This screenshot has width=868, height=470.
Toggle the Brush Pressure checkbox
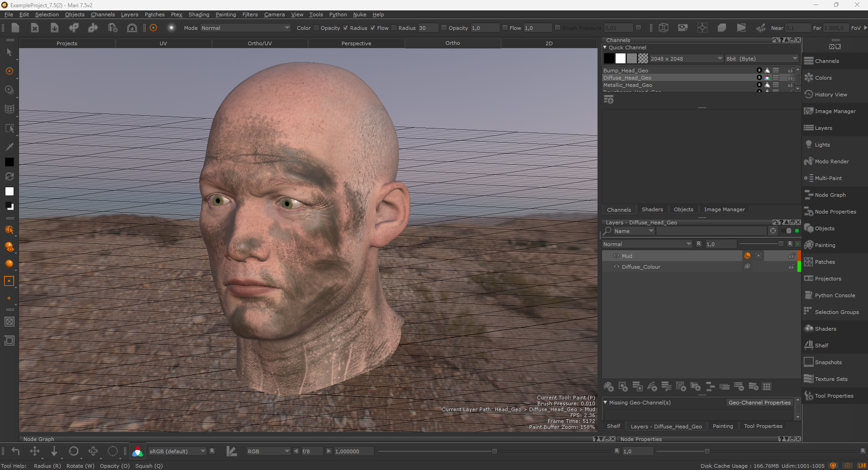[557, 28]
